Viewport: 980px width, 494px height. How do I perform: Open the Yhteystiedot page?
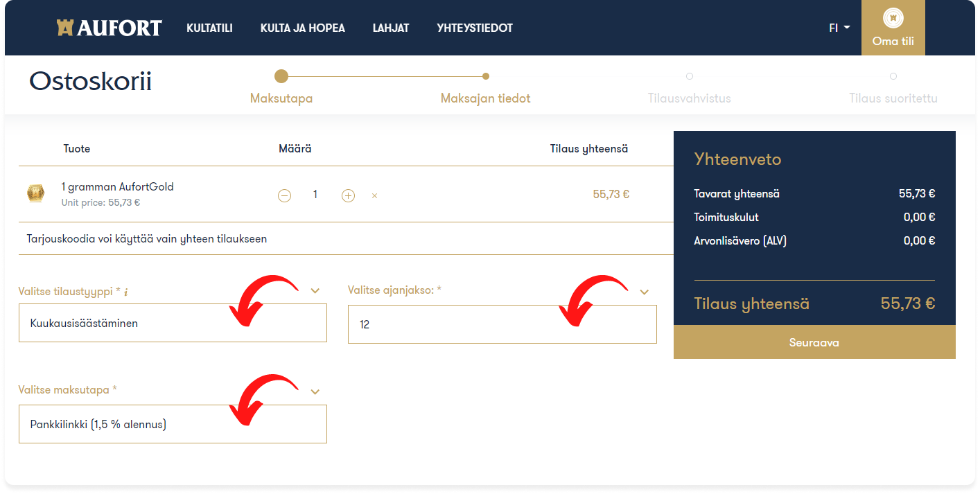pyautogui.click(x=475, y=28)
